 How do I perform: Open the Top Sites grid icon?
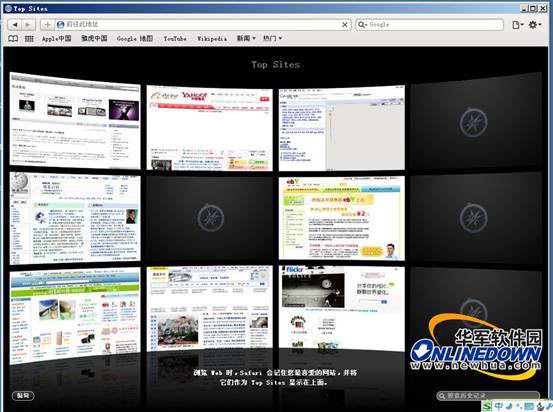(x=29, y=38)
